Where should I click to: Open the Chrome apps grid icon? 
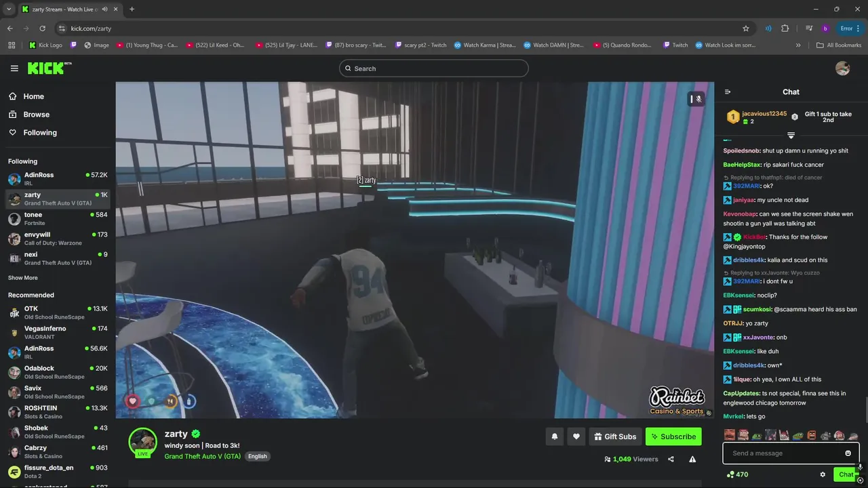(x=12, y=45)
